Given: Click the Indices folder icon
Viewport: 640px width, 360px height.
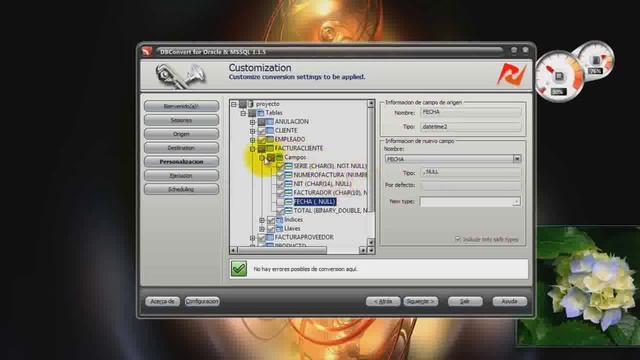Looking at the screenshot, I should (x=280, y=220).
